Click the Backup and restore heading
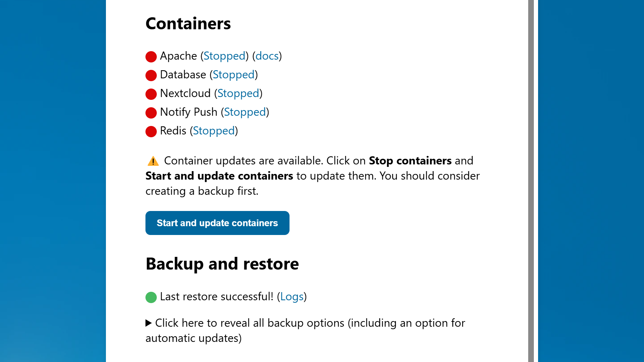This screenshot has height=362, width=644. pos(222,264)
